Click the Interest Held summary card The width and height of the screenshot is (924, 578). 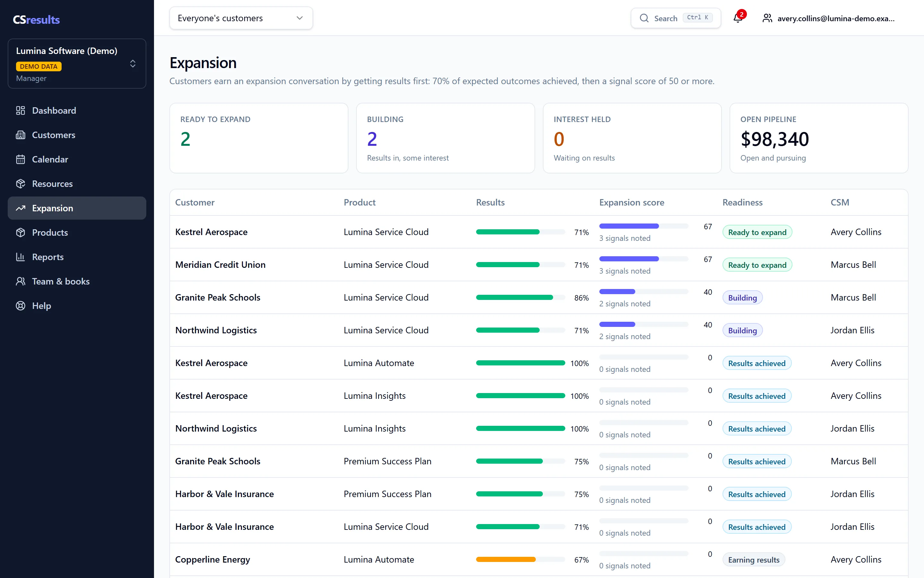click(632, 138)
